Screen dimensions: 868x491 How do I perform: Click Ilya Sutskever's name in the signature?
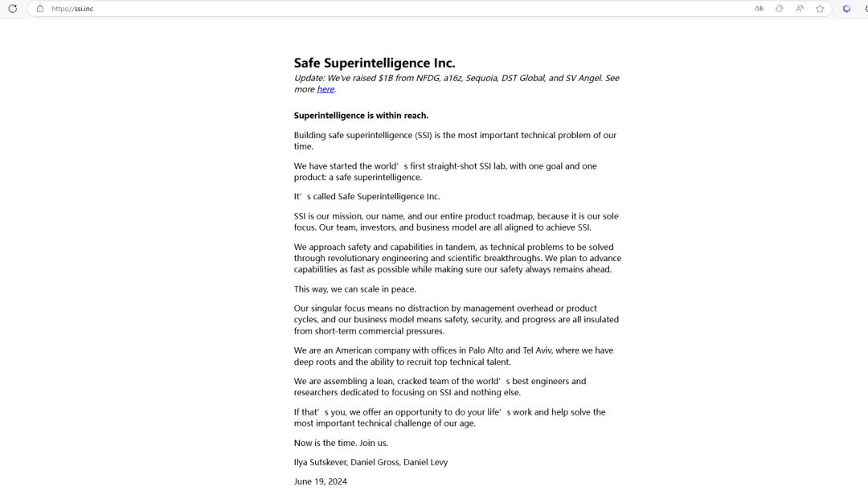[x=319, y=462]
